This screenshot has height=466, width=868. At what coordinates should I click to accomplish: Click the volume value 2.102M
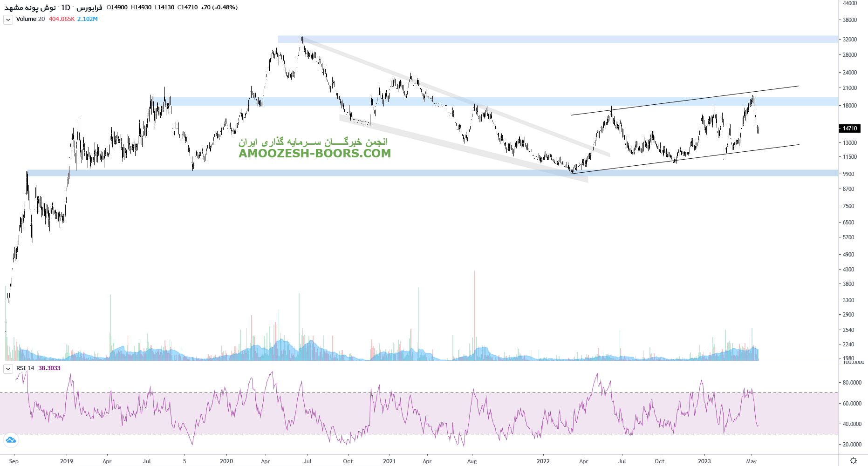[88, 19]
